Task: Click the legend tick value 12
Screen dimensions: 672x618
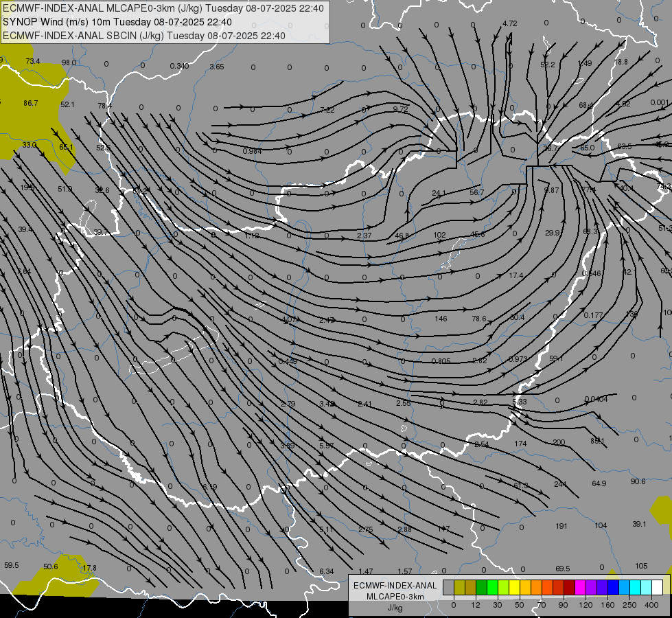Action: click(x=476, y=605)
